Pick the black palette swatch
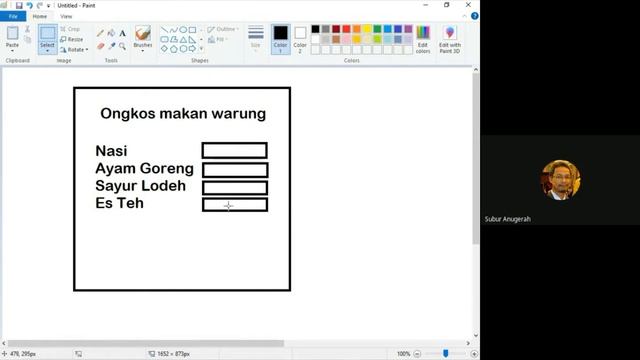This screenshot has height=360, width=640. pos(315,29)
